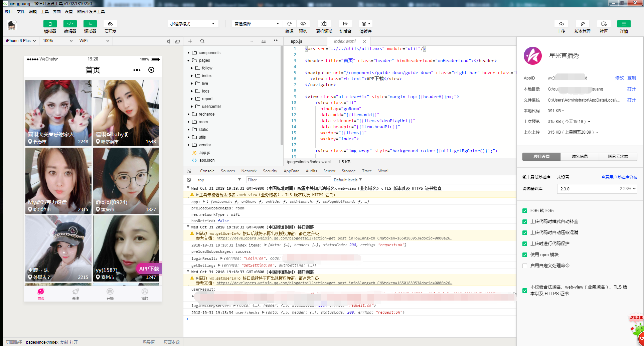Image resolution: width=644 pixels, height=346 pixels.
Task: Expand the components folder in file tree
Action: (x=188, y=53)
